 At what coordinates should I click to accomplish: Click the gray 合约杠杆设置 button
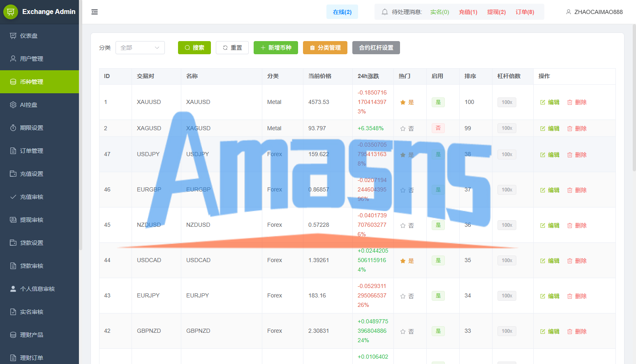[376, 48]
